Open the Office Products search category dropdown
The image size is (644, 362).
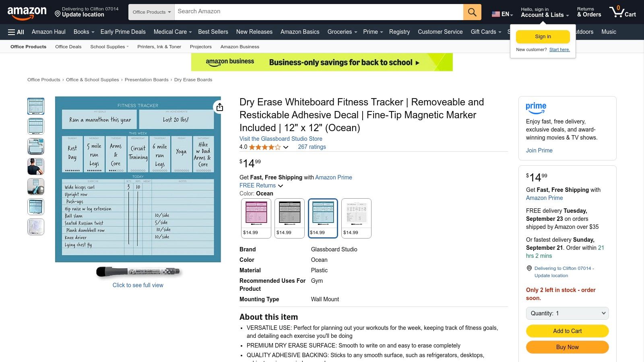click(x=151, y=12)
